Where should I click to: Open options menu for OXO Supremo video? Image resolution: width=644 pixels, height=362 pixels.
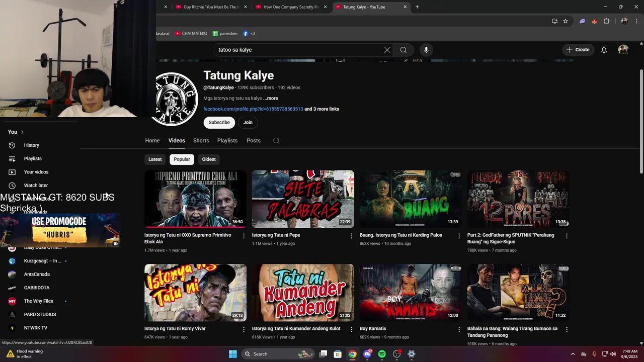(x=244, y=236)
